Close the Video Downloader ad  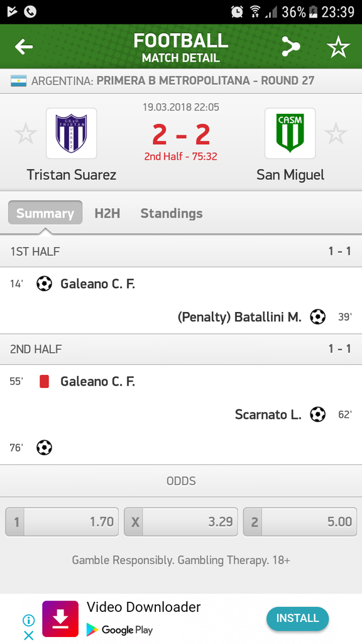click(28, 636)
